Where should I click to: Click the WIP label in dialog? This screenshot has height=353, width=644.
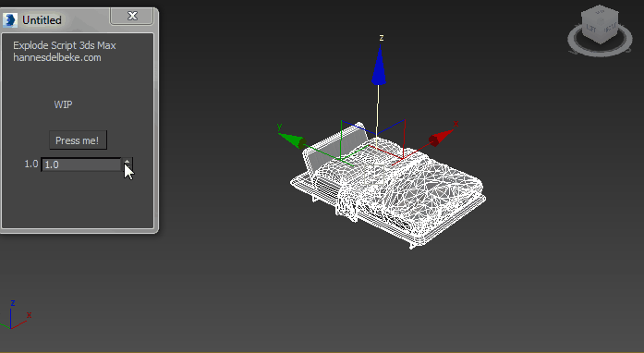63,104
